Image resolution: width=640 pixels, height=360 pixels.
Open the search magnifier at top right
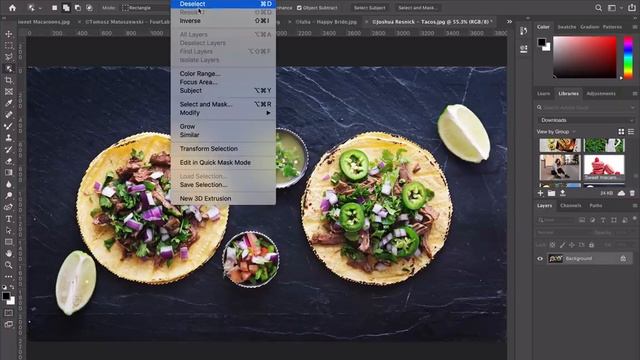pyautogui.click(x=598, y=8)
